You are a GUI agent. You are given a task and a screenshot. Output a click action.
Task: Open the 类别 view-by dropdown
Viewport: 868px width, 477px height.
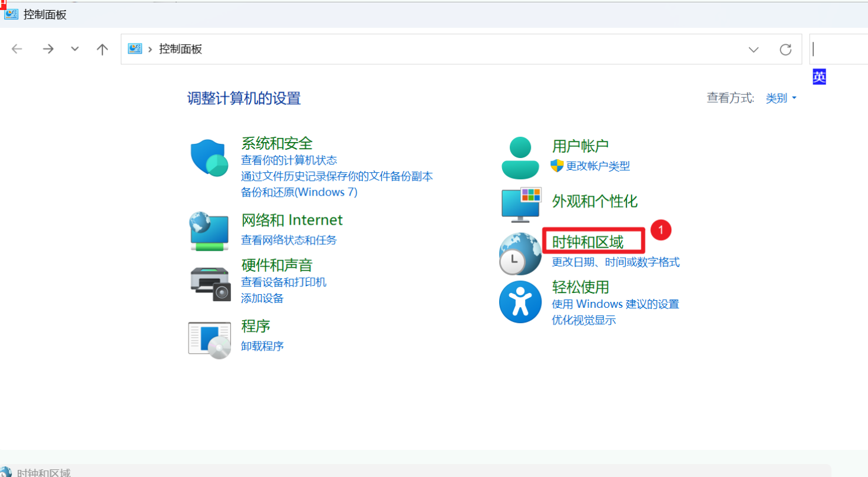[781, 98]
